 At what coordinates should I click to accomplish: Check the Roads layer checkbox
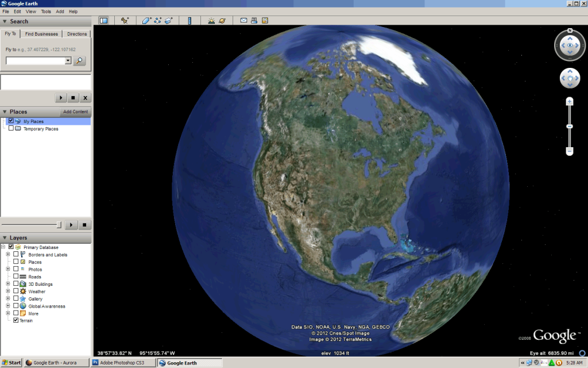pyautogui.click(x=16, y=277)
